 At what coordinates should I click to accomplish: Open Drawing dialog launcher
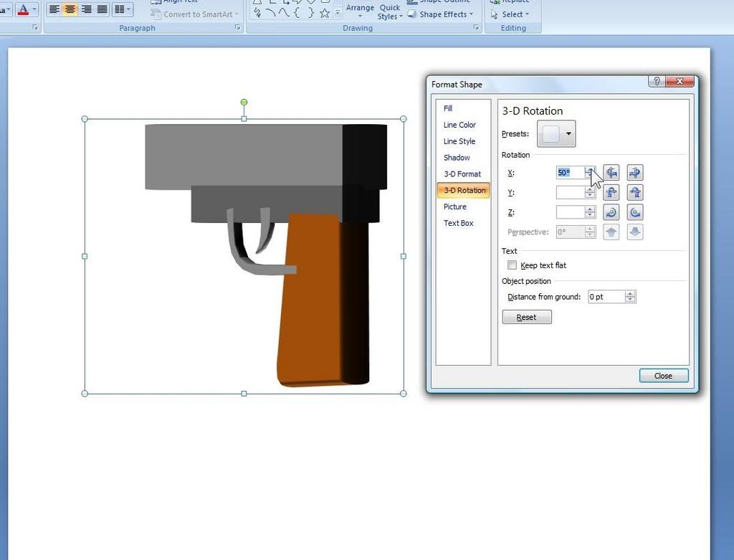click(x=476, y=28)
